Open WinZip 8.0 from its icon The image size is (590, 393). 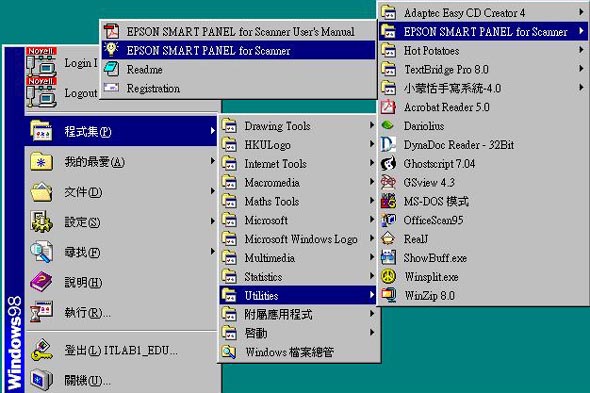(388, 295)
